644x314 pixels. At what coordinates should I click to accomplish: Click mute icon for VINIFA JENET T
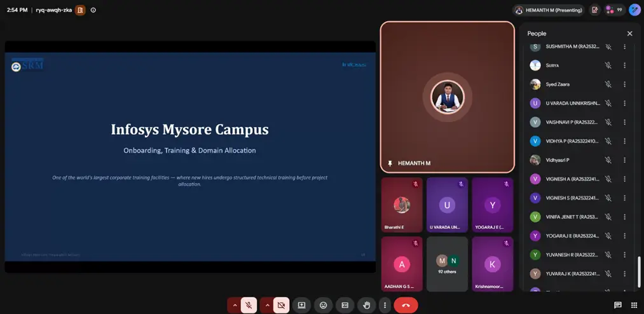point(608,217)
